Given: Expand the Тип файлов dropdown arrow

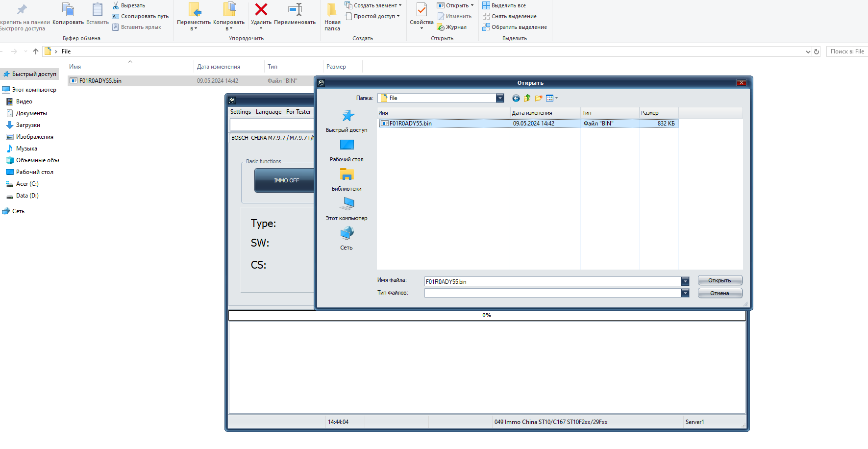Looking at the screenshot, I should click(685, 293).
